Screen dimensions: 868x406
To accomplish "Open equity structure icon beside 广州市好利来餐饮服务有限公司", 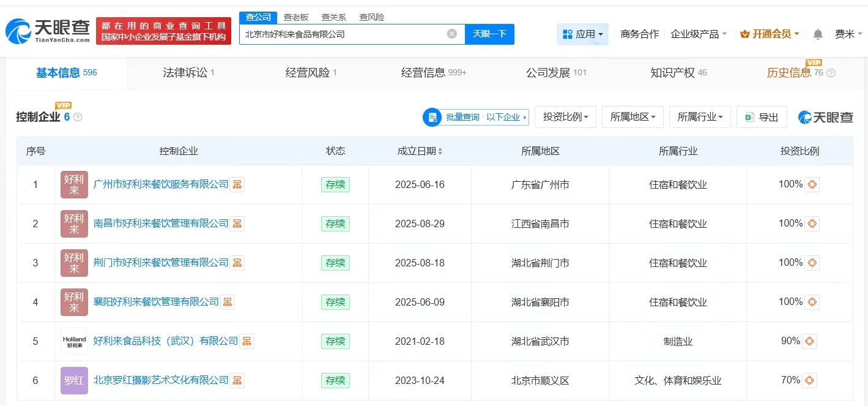I will (x=237, y=184).
